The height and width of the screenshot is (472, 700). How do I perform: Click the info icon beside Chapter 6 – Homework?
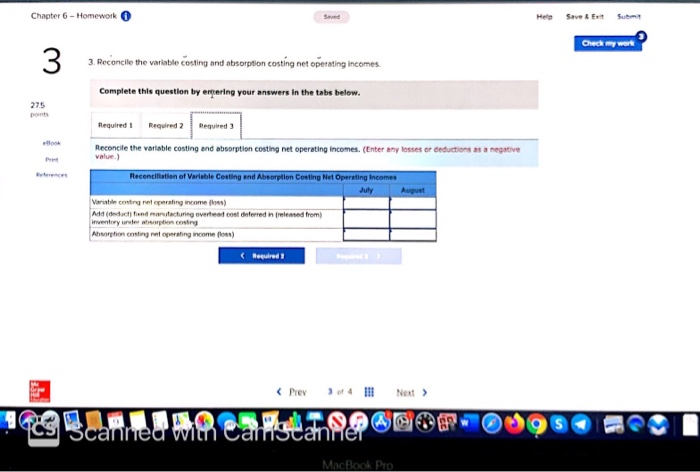click(126, 16)
